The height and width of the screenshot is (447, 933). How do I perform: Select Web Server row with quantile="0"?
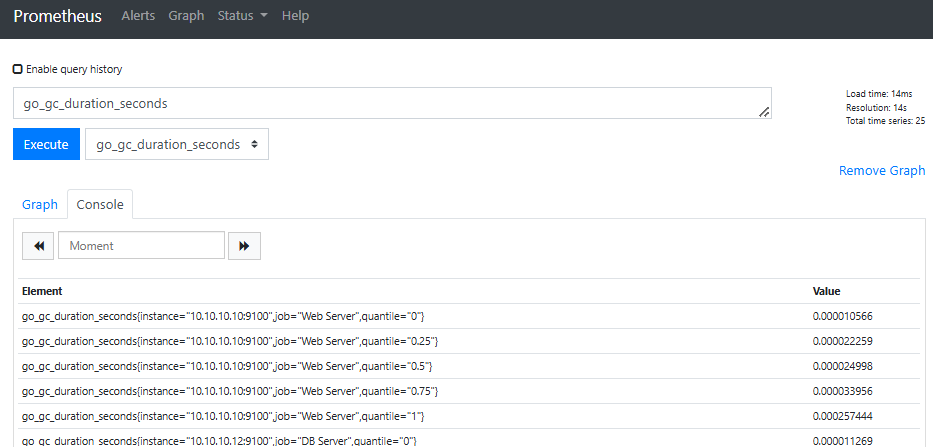468,316
